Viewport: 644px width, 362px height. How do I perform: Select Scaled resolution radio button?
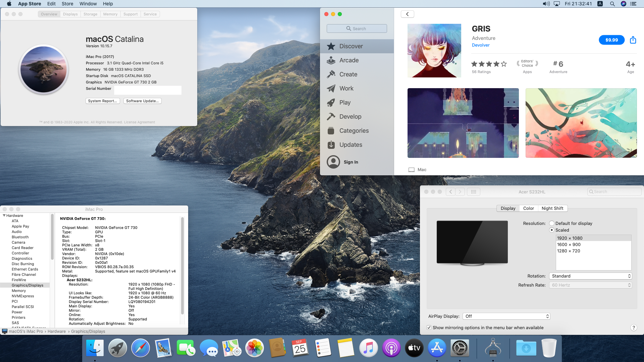tap(552, 230)
